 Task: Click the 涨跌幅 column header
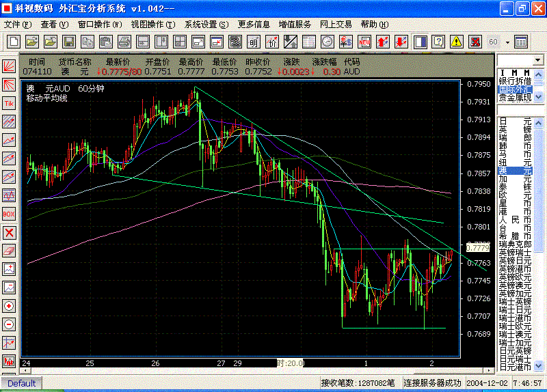click(324, 62)
